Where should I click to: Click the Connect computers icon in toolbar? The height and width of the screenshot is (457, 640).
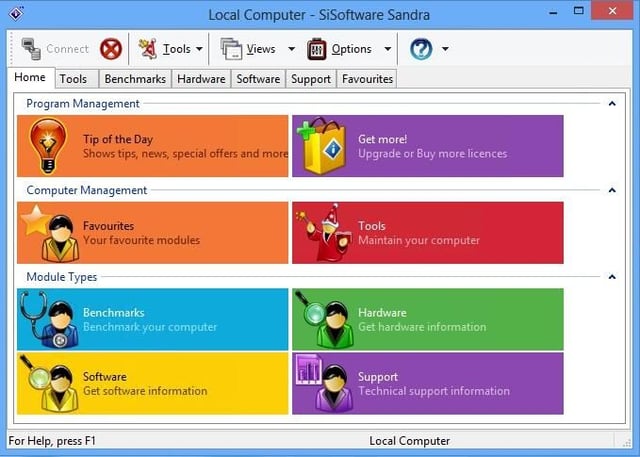click(31, 49)
